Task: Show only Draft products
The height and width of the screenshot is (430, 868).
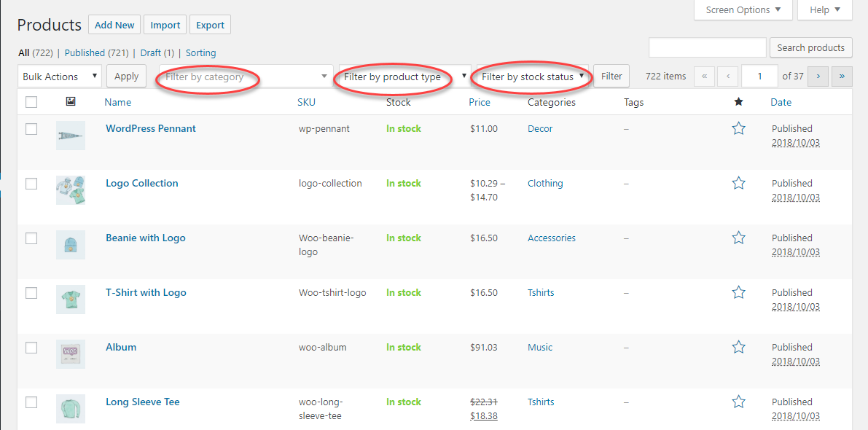Action: (x=151, y=53)
